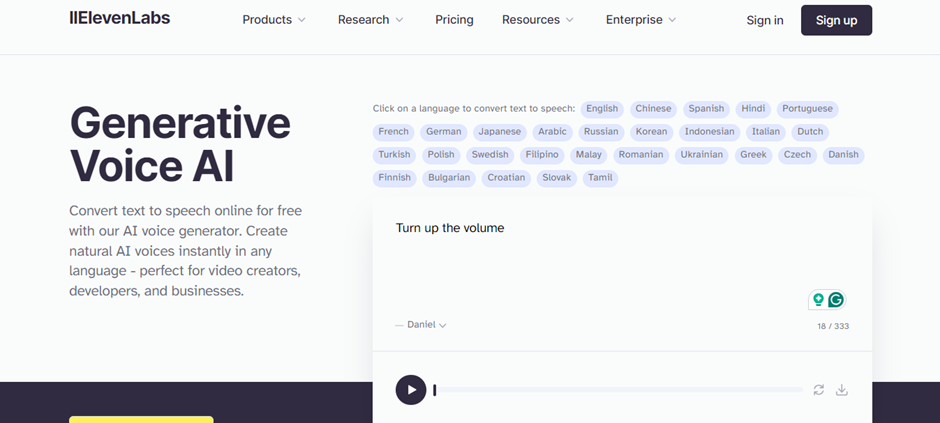Click the Sign up button
The width and height of the screenshot is (940, 423).
click(836, 20)
